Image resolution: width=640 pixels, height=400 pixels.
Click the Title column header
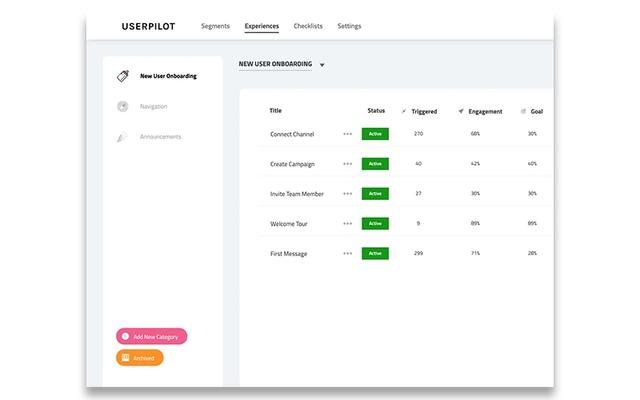tap(276, 111)
